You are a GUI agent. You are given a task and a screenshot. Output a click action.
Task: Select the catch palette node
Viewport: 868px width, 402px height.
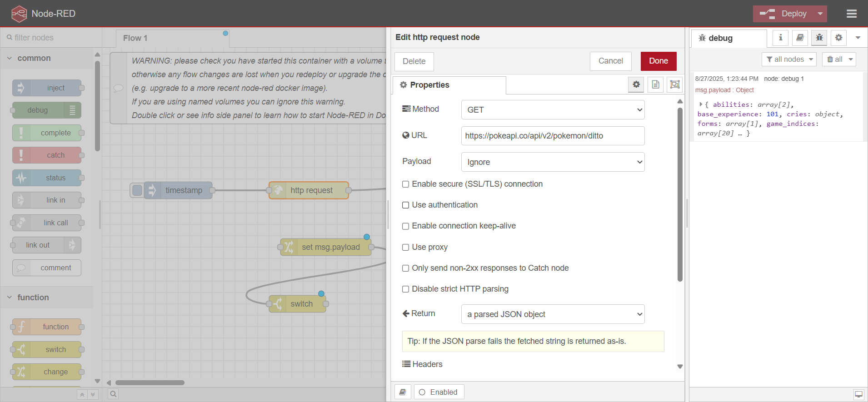pos(47,155)
